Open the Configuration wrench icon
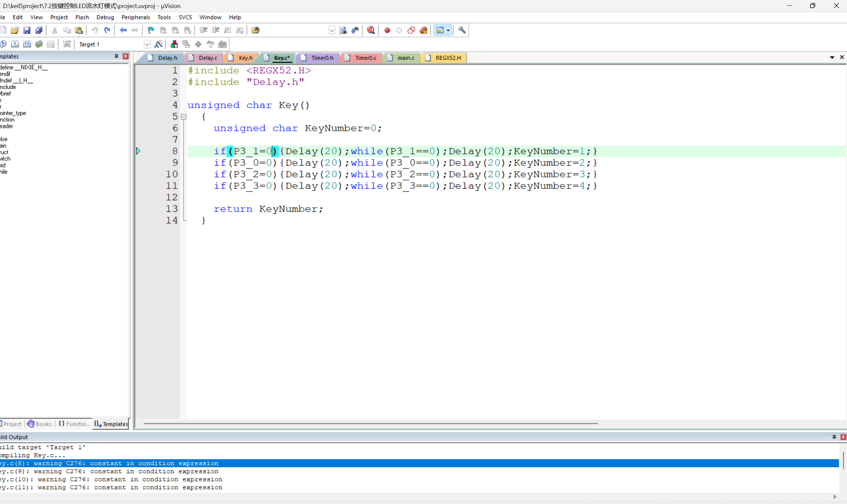Viewport: 847px width, 504px height. [462, 30]
